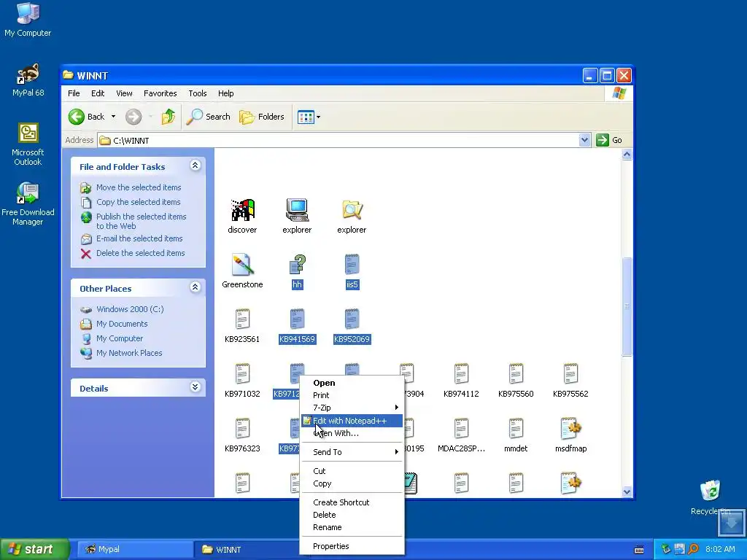Click the Go button next to address
747x560 pixels.
[609, 140]
